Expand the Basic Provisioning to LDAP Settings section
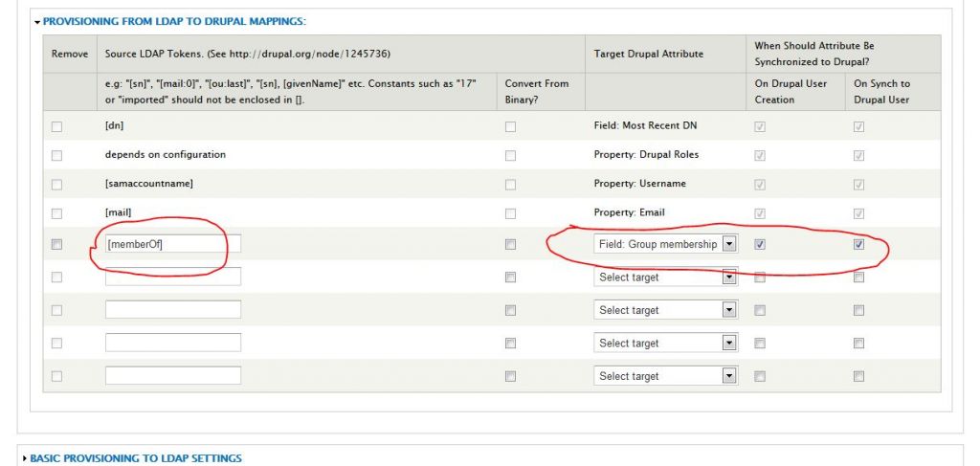The height and width of the screenshot is (466, 980). pyautogui.click(x=134, y=458)
